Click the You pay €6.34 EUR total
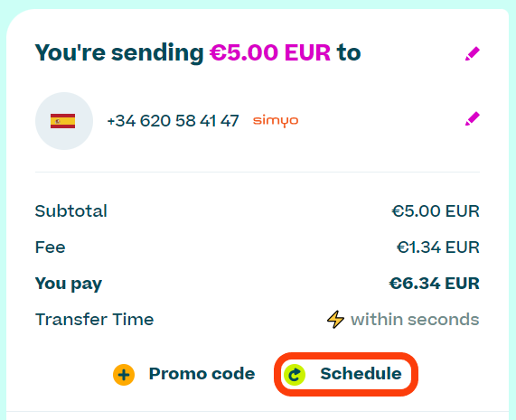 point(434,284)
